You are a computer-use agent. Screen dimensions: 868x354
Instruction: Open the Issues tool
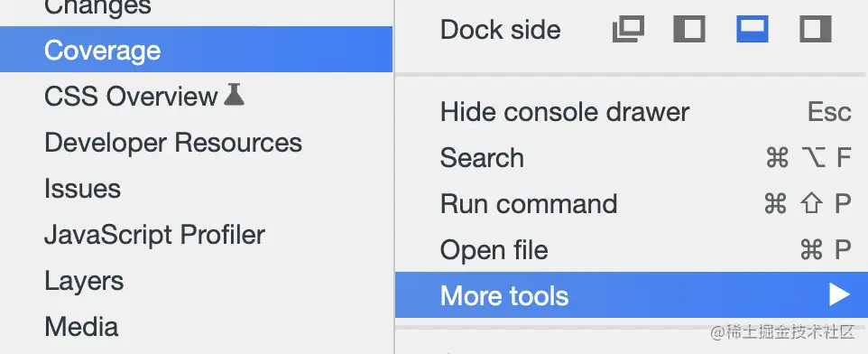point(82,189)
